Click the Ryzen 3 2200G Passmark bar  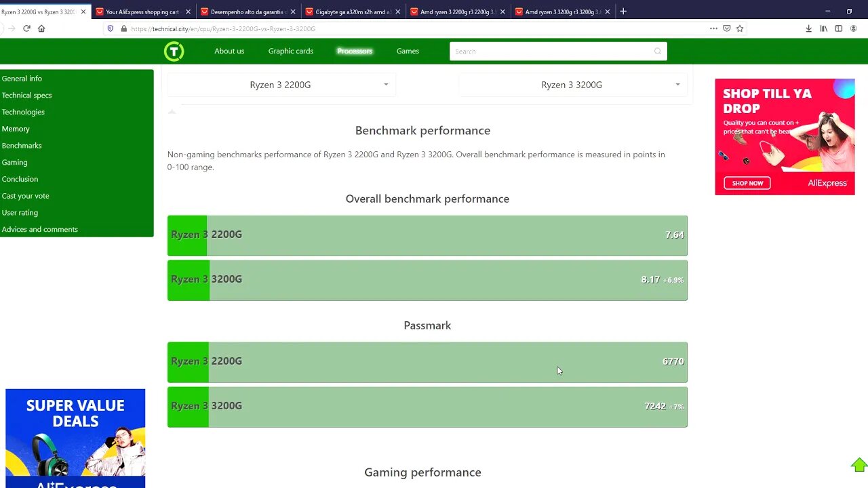427,363
